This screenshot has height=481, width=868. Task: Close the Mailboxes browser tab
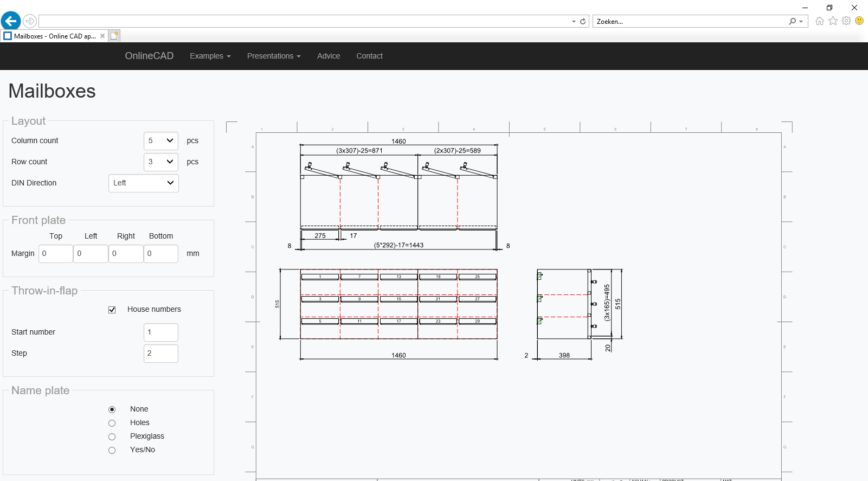coord(102,36)
